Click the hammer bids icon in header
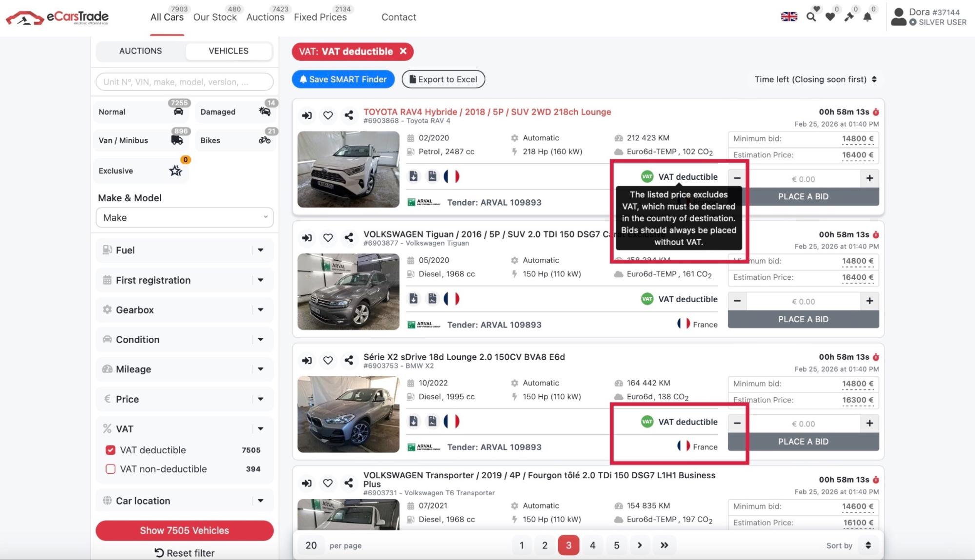 849,17
